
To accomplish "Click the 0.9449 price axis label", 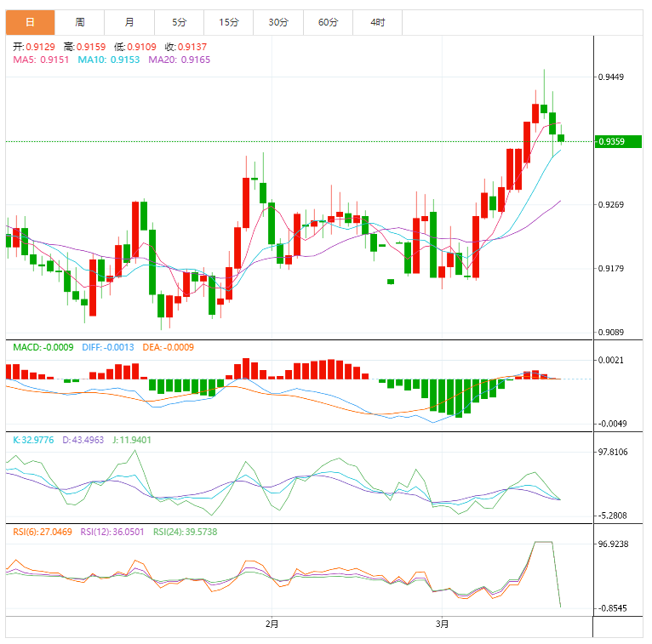I will click(611, 77).
